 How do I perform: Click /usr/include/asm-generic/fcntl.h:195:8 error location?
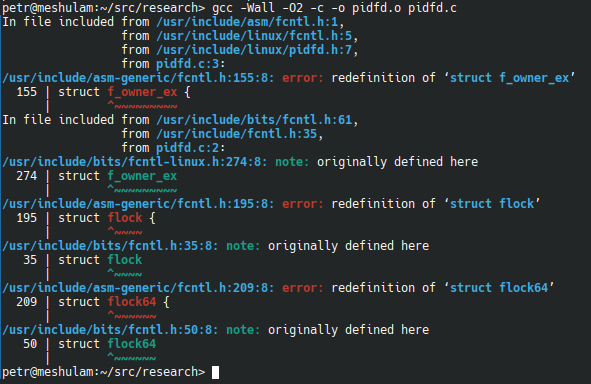point(138,204)
